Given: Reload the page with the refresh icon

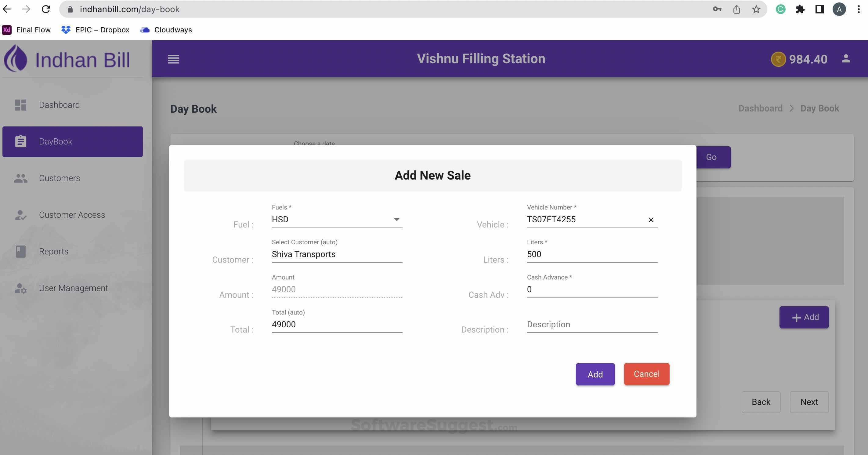Looking at the screenshot, I should pyautogui.click(x=46, y=9).
